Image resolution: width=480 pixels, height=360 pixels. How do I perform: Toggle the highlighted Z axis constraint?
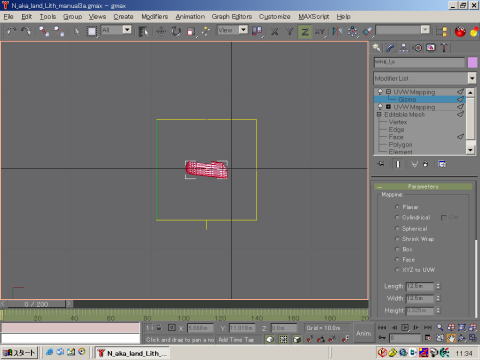pos(305,32)
